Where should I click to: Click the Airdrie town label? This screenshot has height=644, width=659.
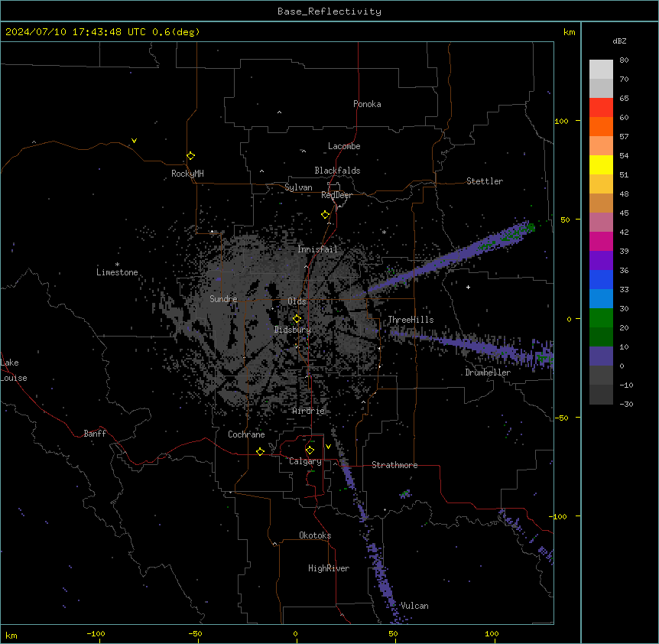pos(309,411)
